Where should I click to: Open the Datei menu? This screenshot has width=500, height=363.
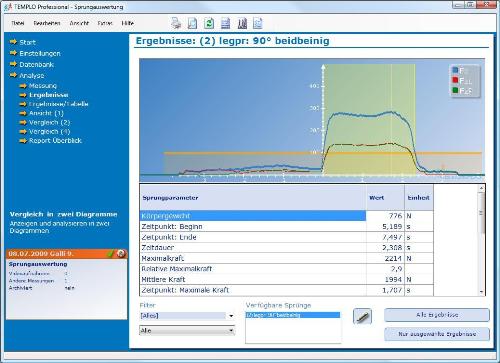18,23
